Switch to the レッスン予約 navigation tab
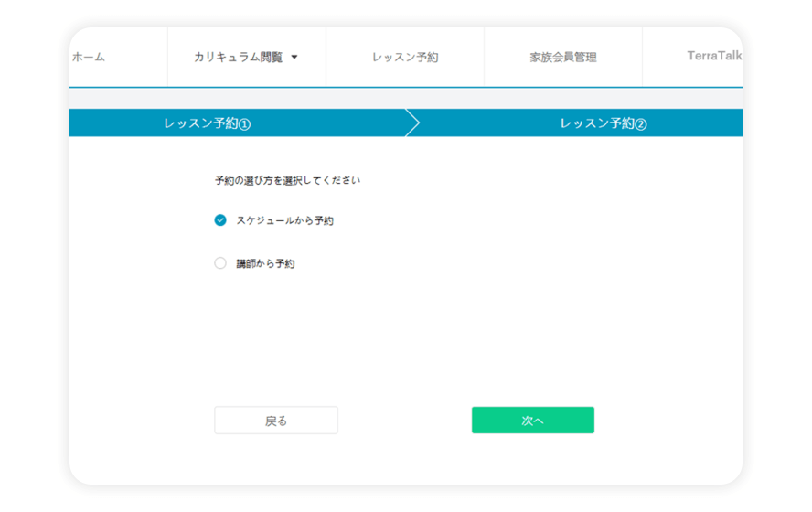Image resolution: width=812 pixels, height=512 pixels. click(x=405, y=57)
